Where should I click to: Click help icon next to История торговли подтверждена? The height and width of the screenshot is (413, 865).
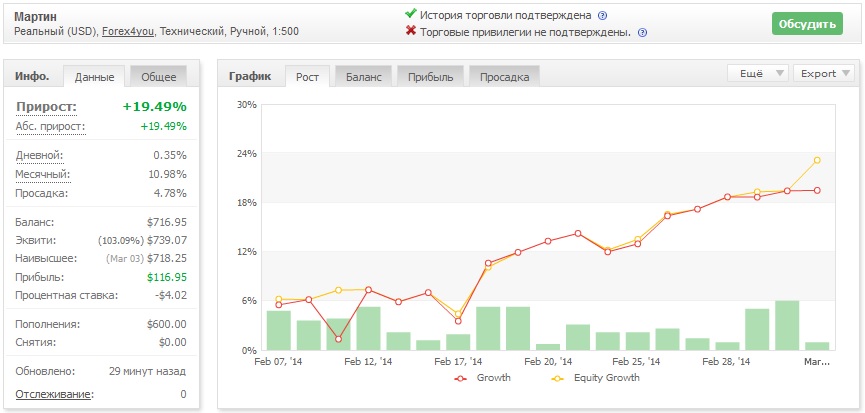602,15
